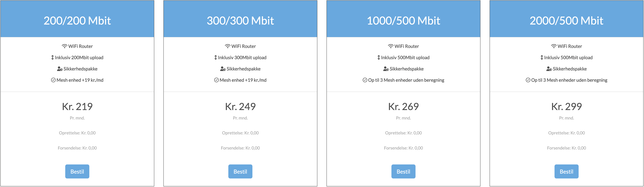Click the check-circle icon in 300/300 Mbit plan
Screen dimensions: 644x187
(x=216, y=80)
